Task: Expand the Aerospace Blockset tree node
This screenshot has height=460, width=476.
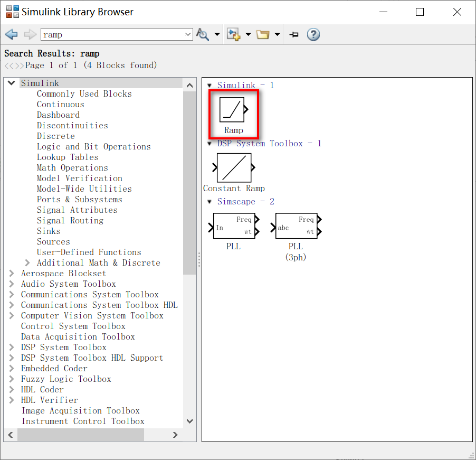Action: pyautogui.click(x=12, y=273)
